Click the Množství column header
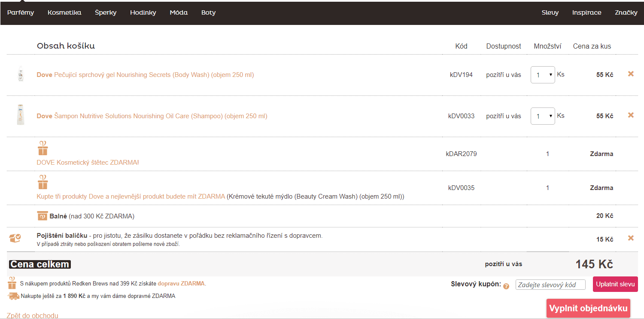Viewport: 644px width, 319px height. coord(547,46)
